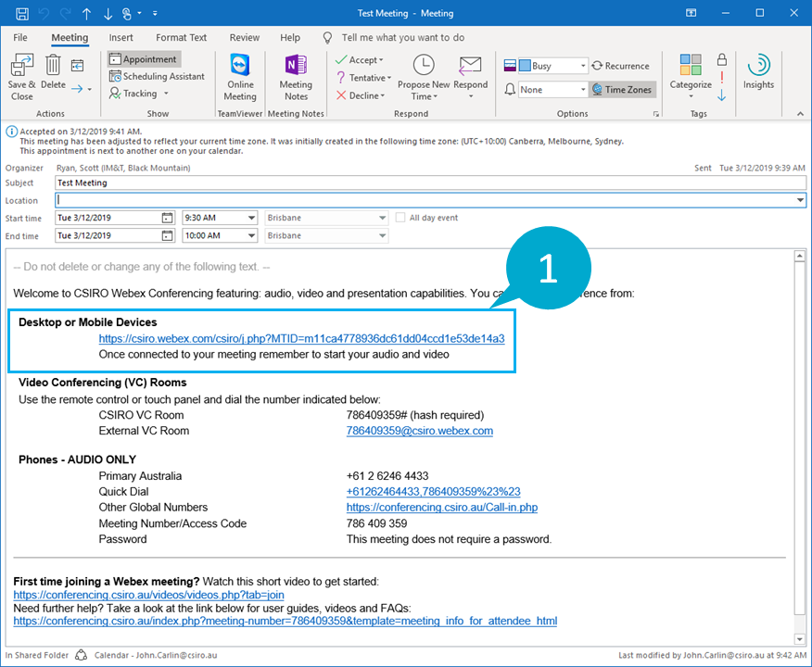Viewport: 812px width, 667px height.
Task: Go to next item with down arrow
Action: pos(108,14)
